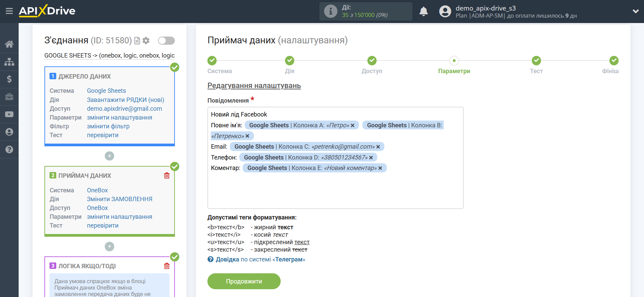Click the Продовжити button
Screen dimensions: 644x297
pyautogui.click(x=244, y=281)
